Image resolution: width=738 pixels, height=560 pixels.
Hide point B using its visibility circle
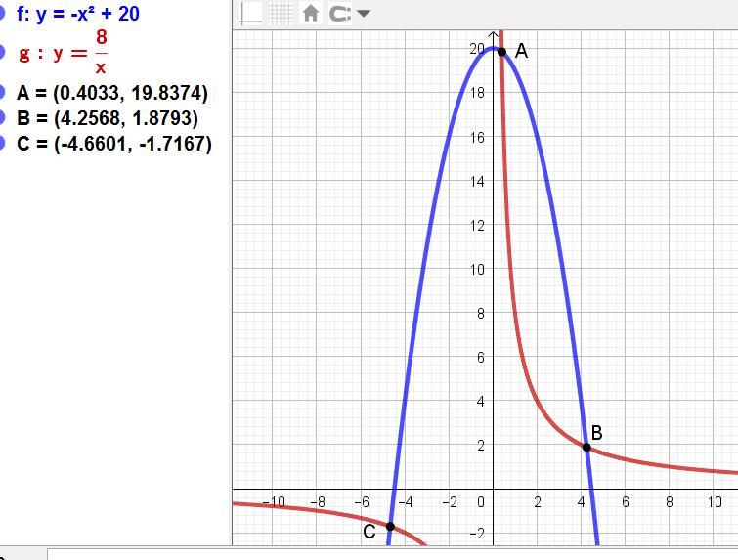(x=3, y=118)
